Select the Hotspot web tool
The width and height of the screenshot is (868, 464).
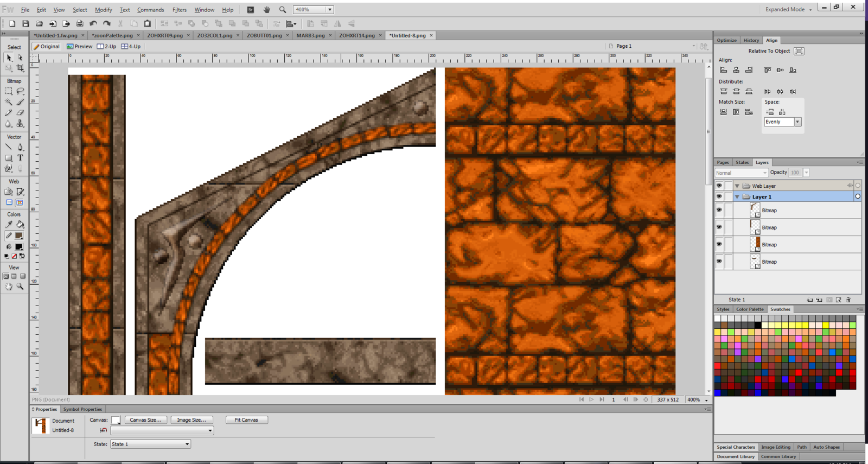point(9,192)
